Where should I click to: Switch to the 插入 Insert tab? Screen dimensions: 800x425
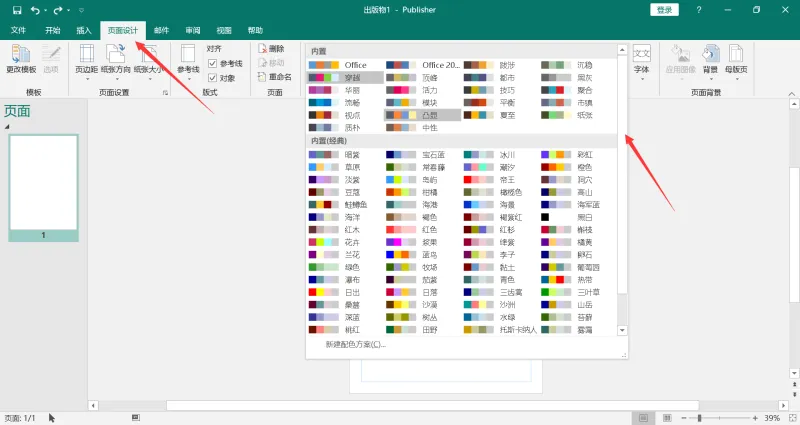[x=84, y=31]
